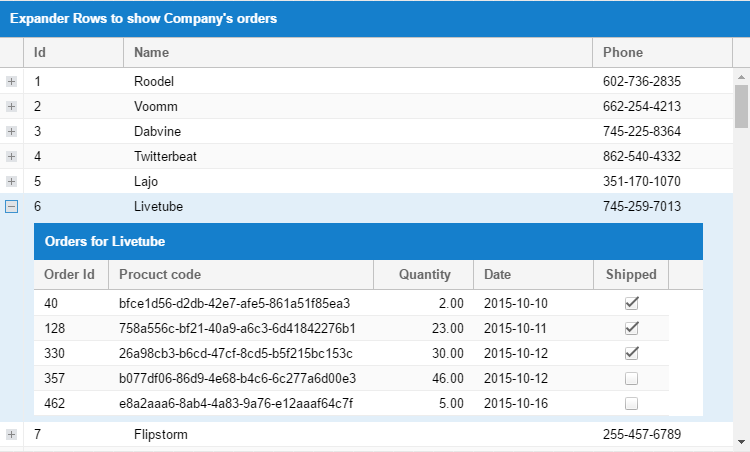Click quantity 23.00 cell
Viewport: 750px width, 452px height.
(x=424, y=328)
